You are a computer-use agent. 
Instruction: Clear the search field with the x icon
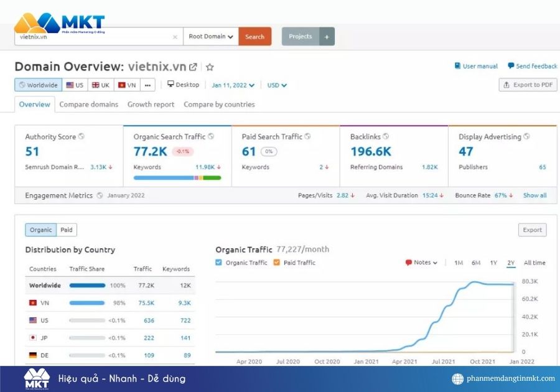coord(175,37)
